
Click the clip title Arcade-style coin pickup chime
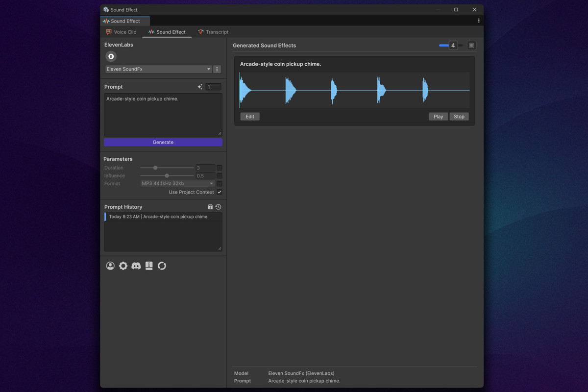point(280,64)
